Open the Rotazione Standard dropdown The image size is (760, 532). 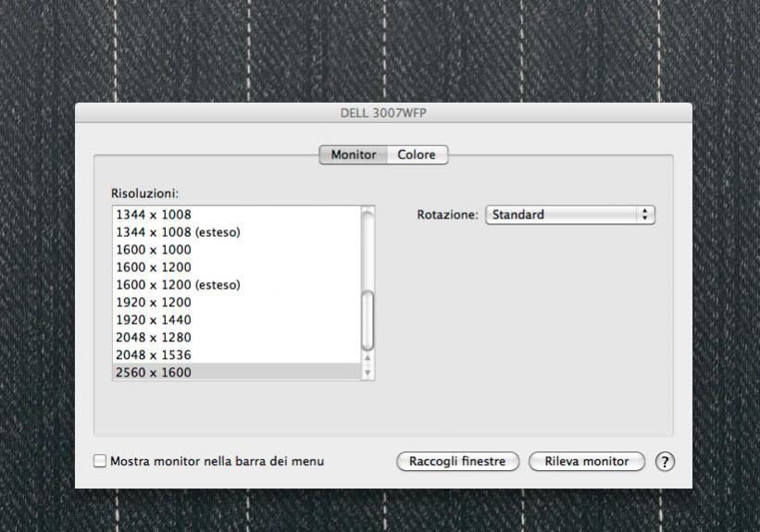pyautogui.click(x=570, y=215)
